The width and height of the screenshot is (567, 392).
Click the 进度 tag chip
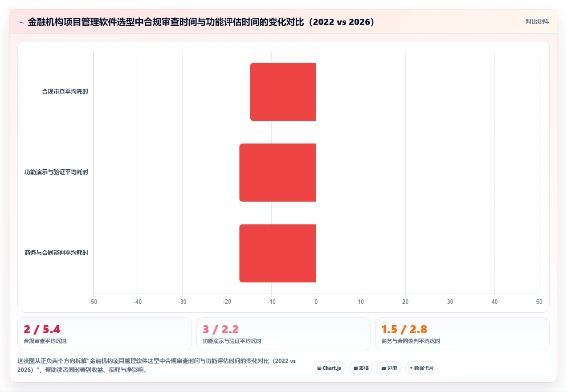point(389,368)
